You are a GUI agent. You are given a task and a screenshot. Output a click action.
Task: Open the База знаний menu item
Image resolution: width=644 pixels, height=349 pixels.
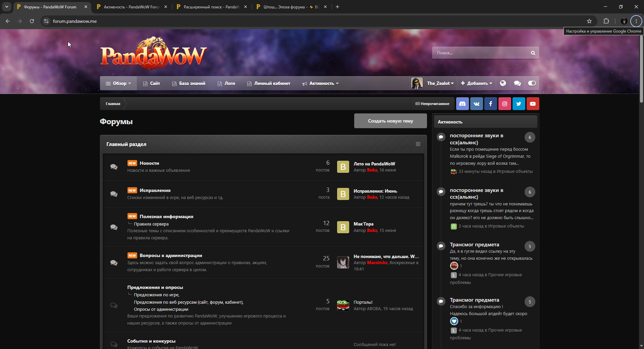189,83
